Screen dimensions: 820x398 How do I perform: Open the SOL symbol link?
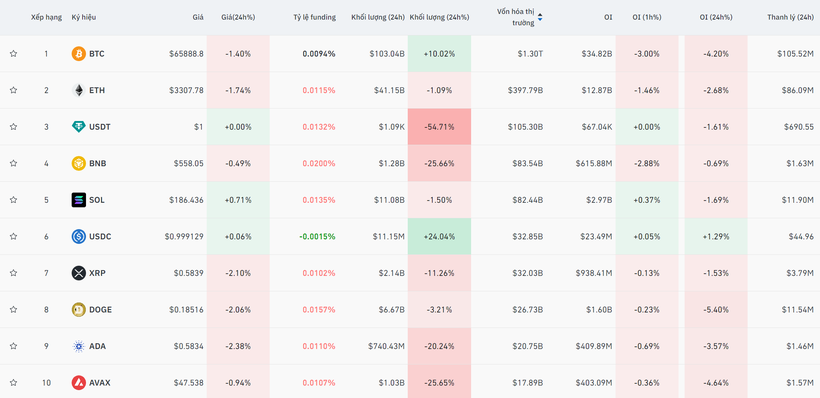pyautogui.click(x=97, y=200)
